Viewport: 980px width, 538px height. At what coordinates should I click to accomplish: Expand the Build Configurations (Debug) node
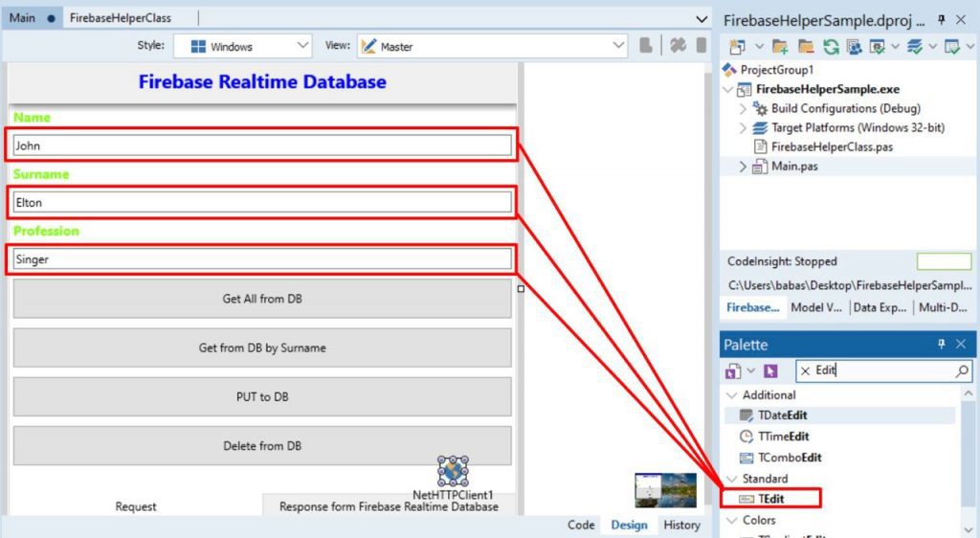click(743, 109)
